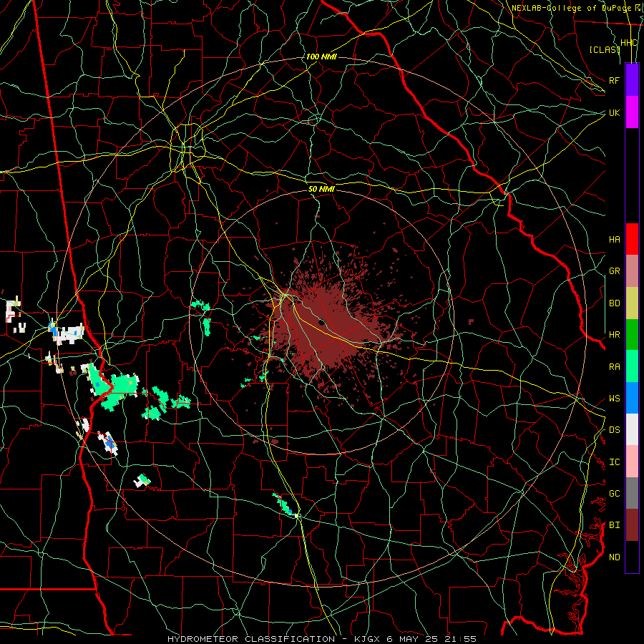Click the black radar site dot
The width and height of the screenshot is (644, 644).
[321, 323]
